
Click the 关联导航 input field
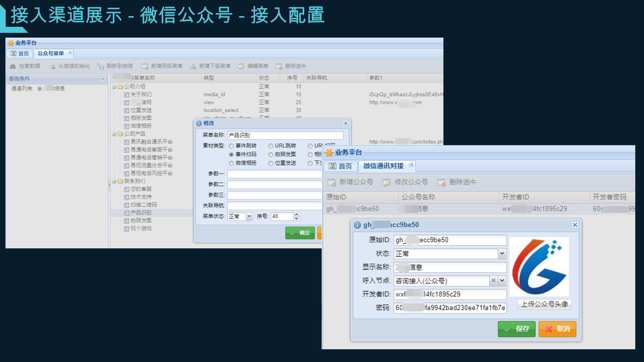click(x=274, y=206)
